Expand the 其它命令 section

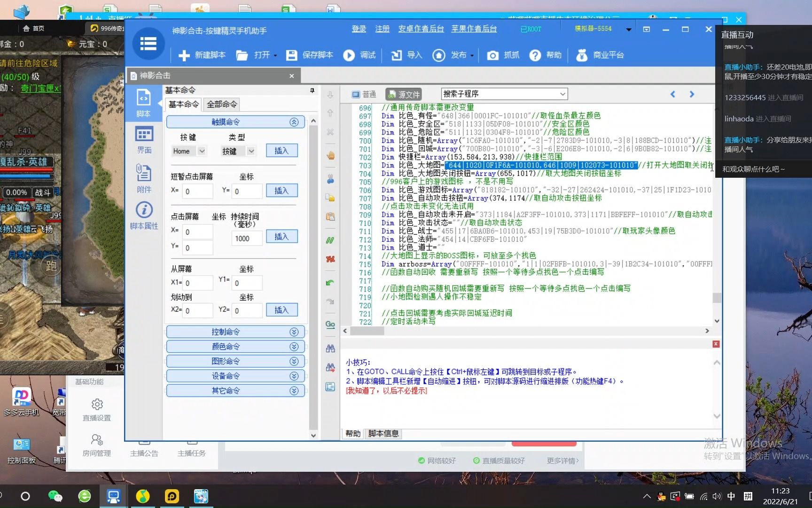coord(294,390)
